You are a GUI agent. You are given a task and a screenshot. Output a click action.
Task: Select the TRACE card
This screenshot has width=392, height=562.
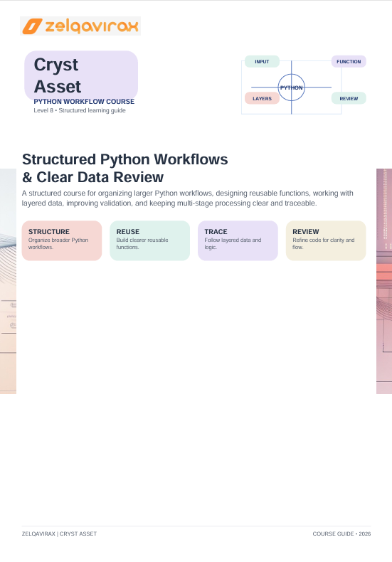238,241
